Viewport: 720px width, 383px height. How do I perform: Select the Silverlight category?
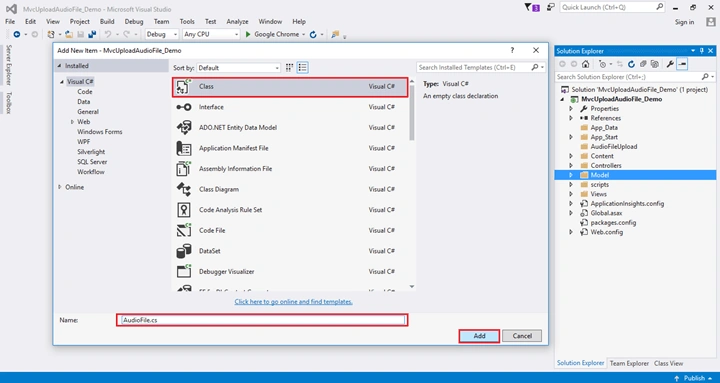[91, 152]
